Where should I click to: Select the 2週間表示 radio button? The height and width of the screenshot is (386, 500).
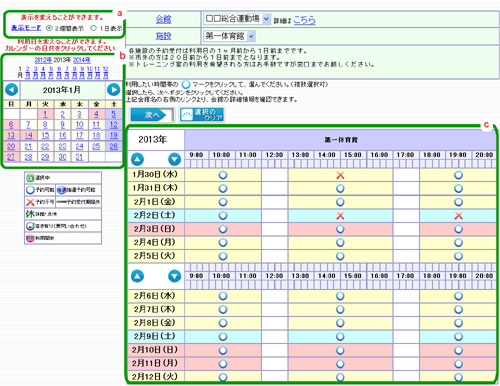[x=49, y=28]
